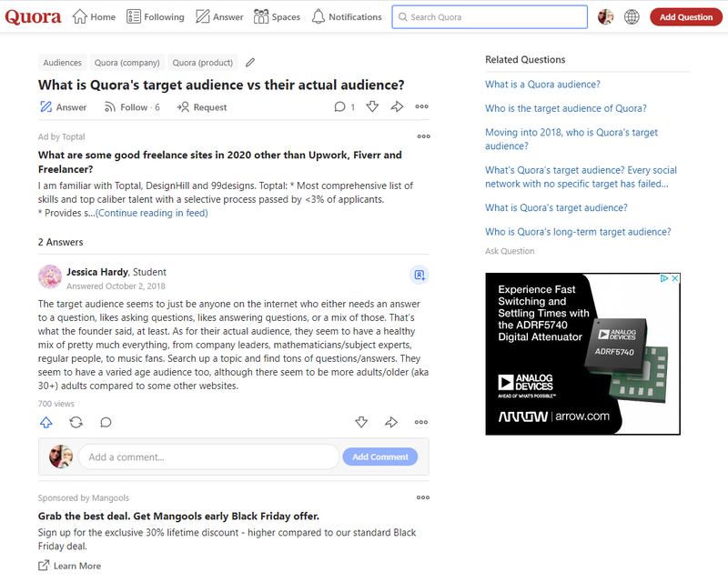The width and height of the screenshot is (728, 582).
Task: Reshare Jessica Hardy's answer
Action: (76, 422)
